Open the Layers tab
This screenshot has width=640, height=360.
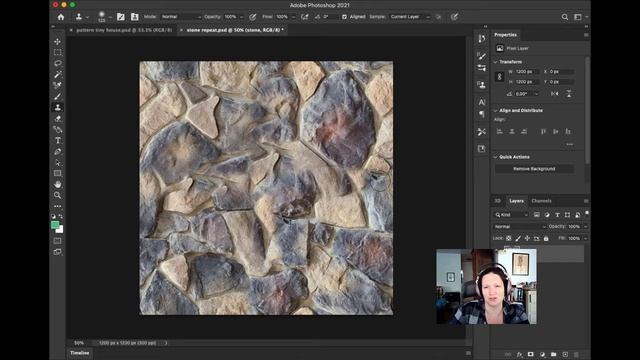coord(516,201)
